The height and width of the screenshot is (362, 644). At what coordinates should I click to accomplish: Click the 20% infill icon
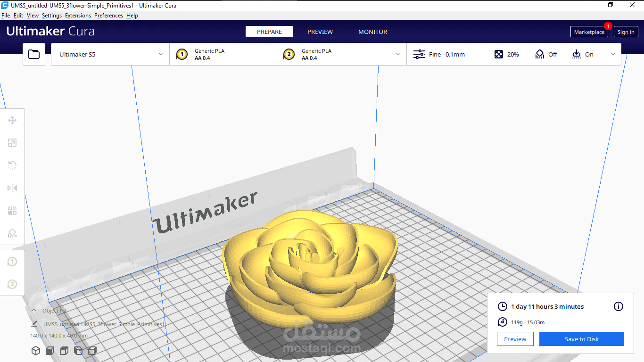coord(499,54)
